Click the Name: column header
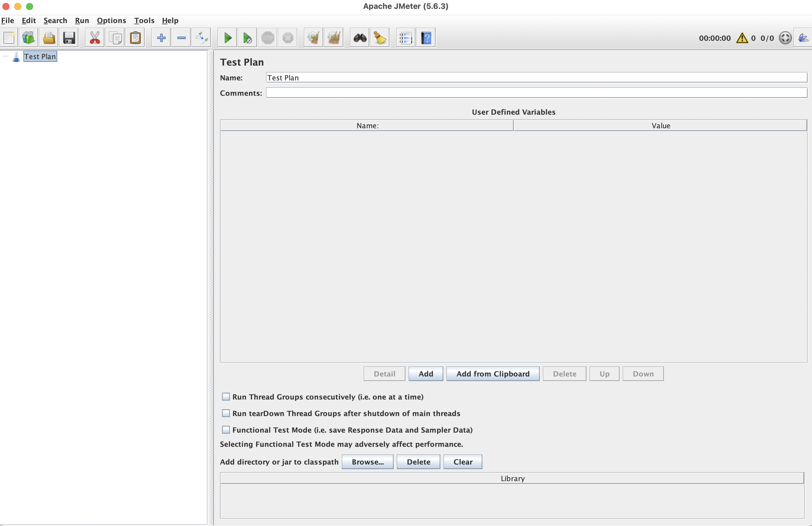812x526 pixels. coord(367,126)
